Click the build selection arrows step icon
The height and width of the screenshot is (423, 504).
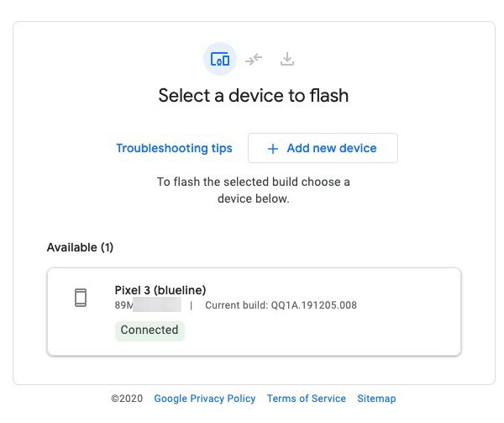(254, 60)
